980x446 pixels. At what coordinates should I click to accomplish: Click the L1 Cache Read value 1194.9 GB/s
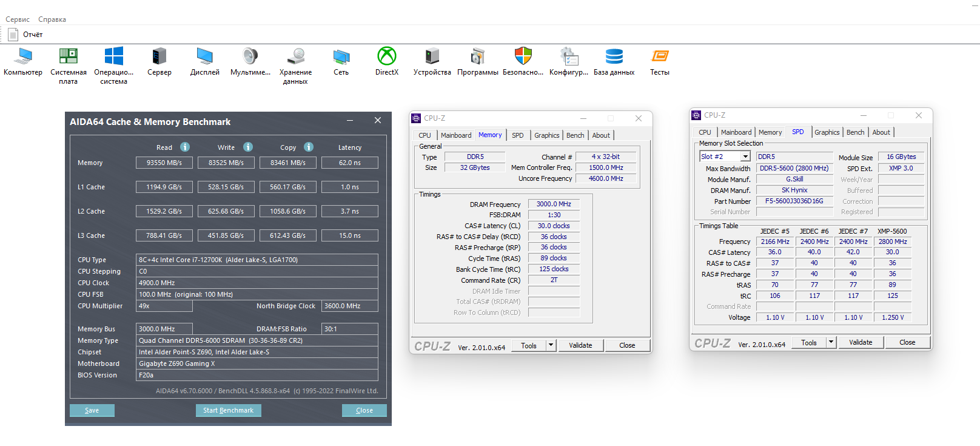tap(164, 187)
